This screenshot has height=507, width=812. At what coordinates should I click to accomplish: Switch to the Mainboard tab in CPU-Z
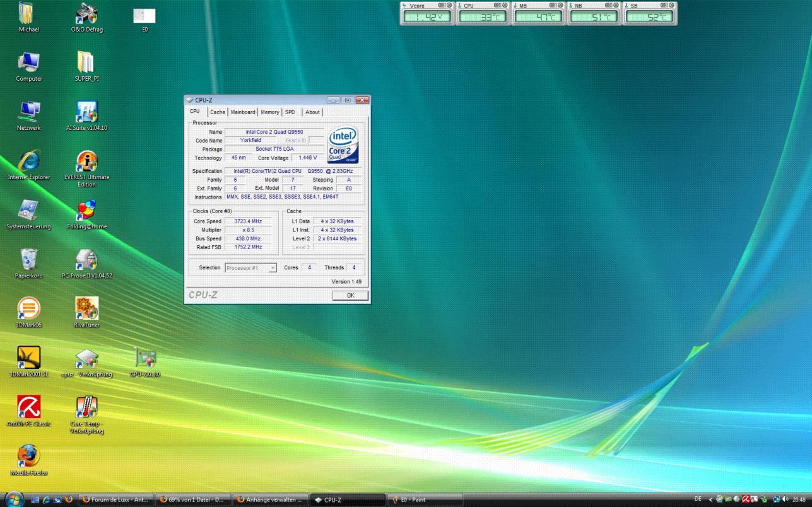[243, 112]
